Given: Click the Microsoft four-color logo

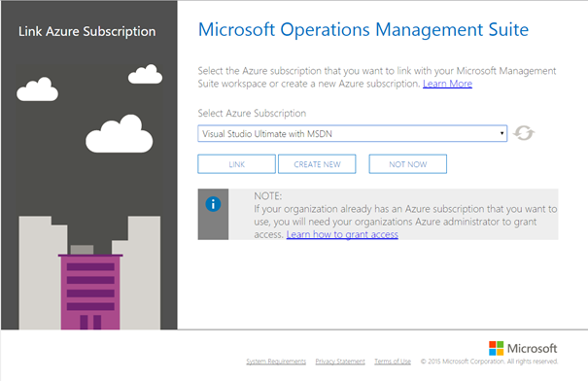Looking at the screenshot, I should click(496, 348).
